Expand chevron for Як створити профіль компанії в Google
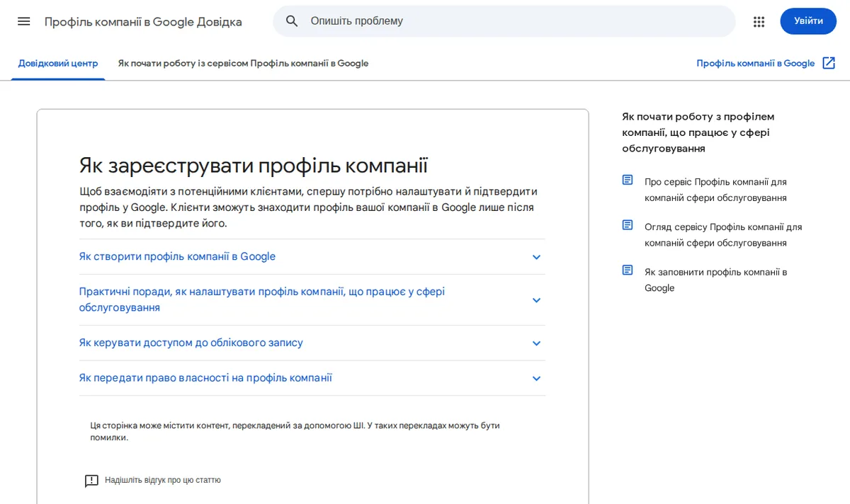Viewport: 850px width, 504px height. pyautogui.click(x=536, y=257)
